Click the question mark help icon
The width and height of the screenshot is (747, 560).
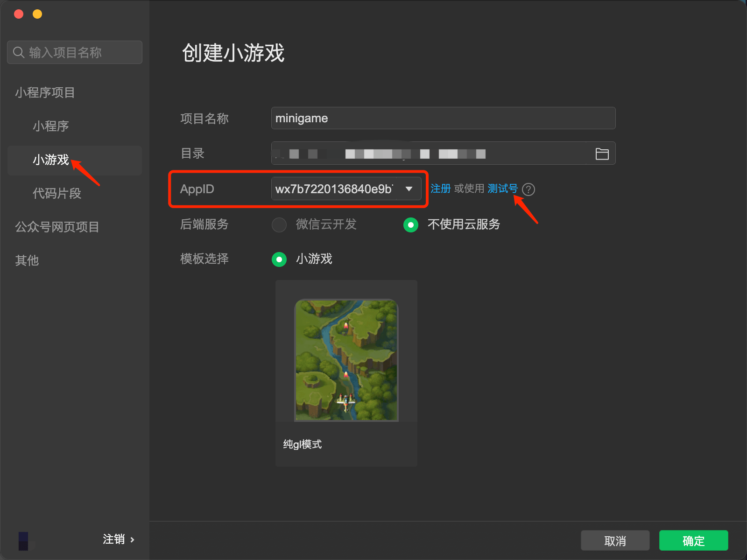click(x=528, y=189)
